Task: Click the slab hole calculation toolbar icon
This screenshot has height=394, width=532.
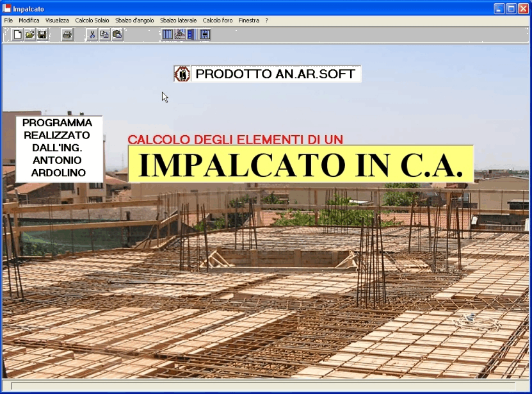Action: (x=205, y=35)
